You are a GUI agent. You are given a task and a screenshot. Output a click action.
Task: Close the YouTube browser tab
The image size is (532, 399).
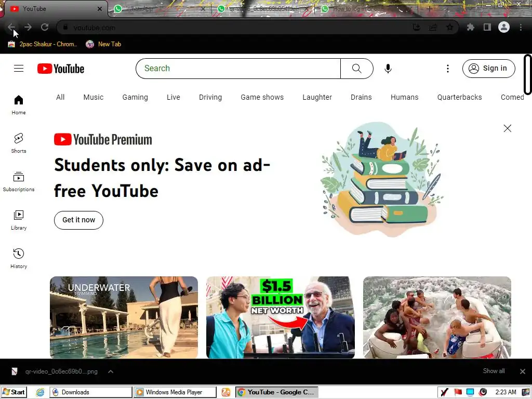[99, 9]
